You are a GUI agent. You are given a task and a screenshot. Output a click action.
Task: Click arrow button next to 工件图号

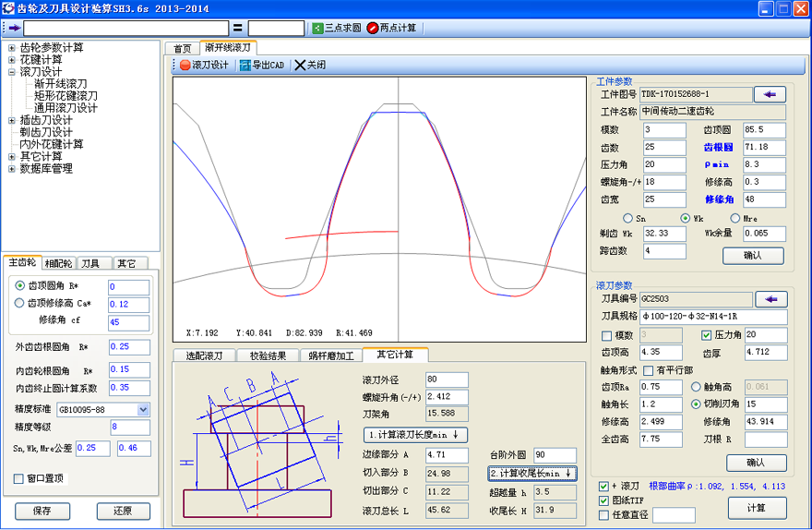(x=770, y=94)
